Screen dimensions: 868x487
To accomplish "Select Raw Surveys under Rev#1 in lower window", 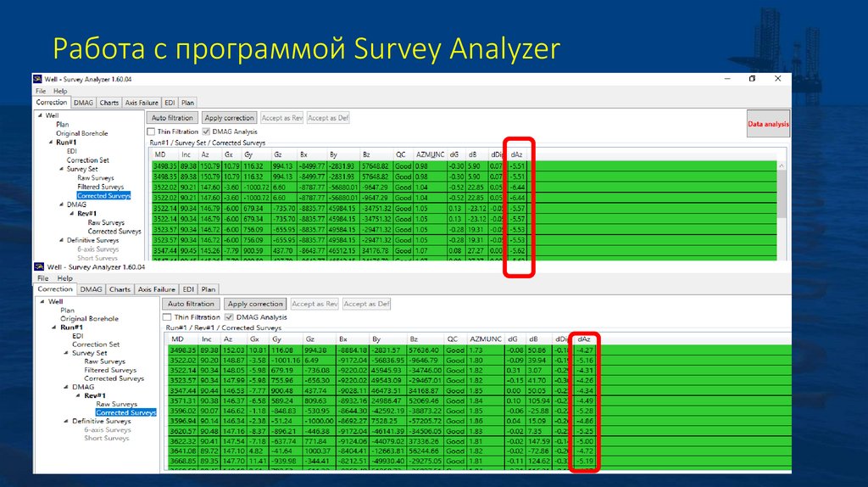I will click(x=116, y=404).
